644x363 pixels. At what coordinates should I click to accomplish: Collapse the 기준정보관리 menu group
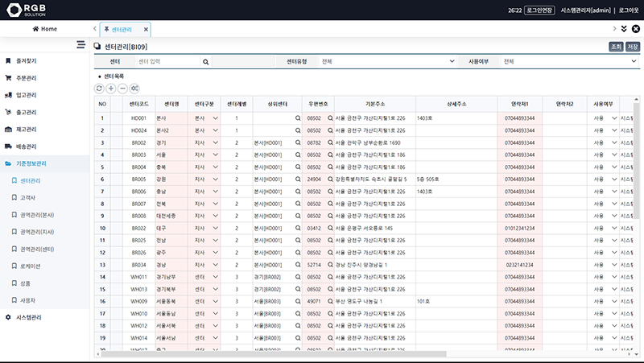(x=45, y=163)
